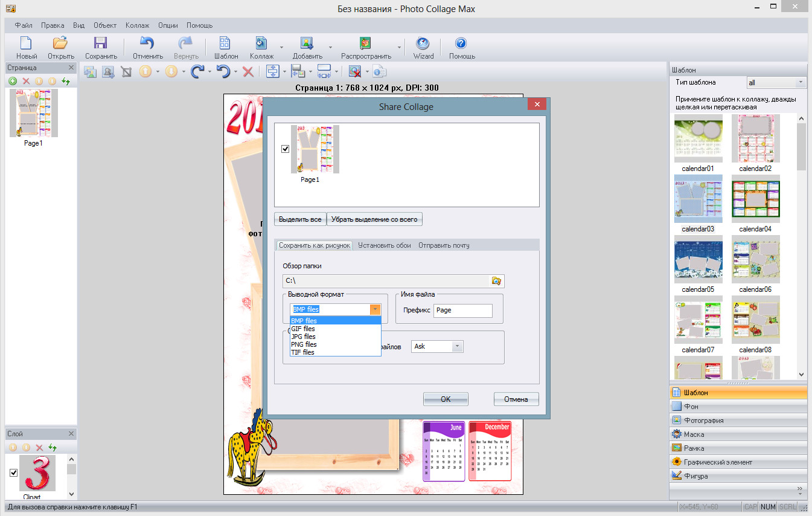Open the Коллаж menu in menu bar
The image size is (812, 516).
[x=137, y=25]
